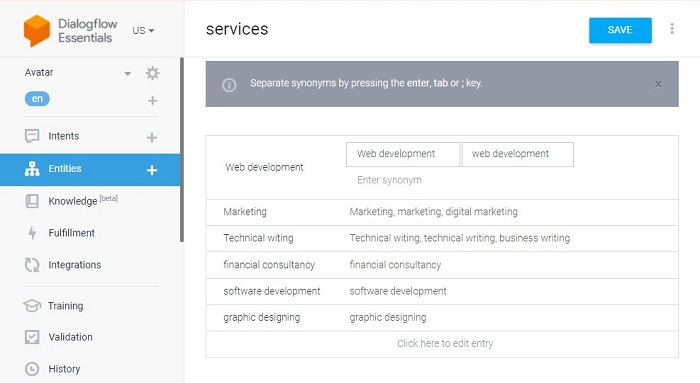Image resolution: width=700 pixels, height=383 pixels.
Task: Create new intent with plus icon
Action: tap(152, 137)
